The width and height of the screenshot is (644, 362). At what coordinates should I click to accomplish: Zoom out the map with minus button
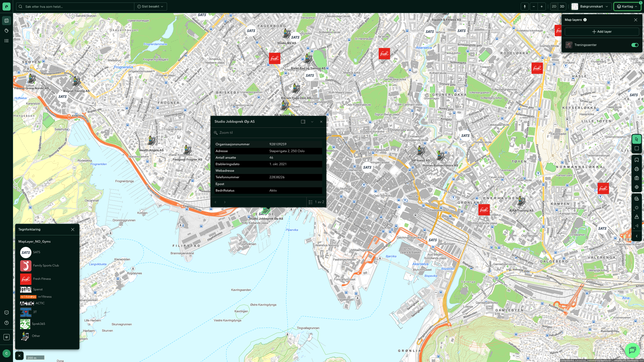pos(534,7)
